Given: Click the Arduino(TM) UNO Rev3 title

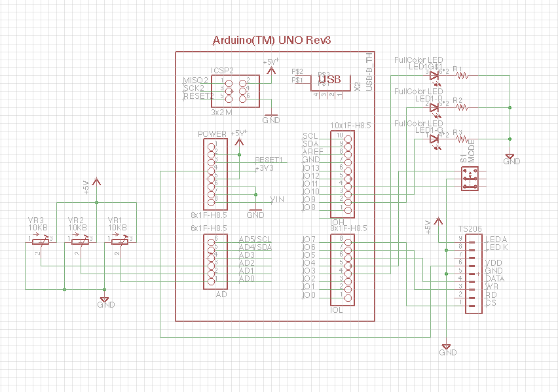Looking at the screenshot, I should (272, 40).
